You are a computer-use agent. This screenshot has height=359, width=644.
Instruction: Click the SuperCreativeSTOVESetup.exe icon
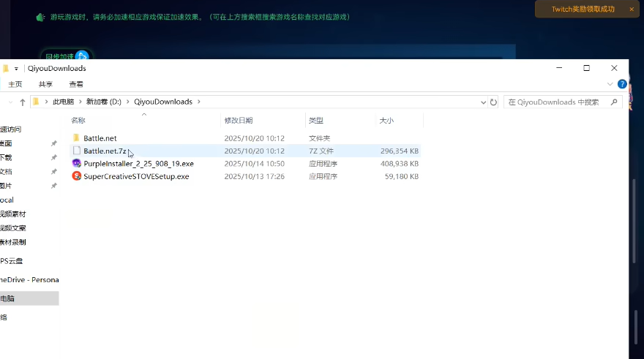click(77, 176)
